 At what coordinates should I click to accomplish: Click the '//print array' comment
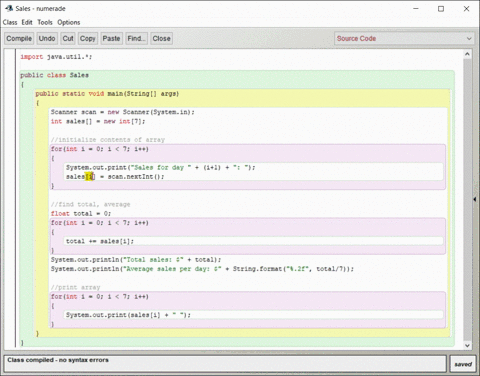pos(75,287)
